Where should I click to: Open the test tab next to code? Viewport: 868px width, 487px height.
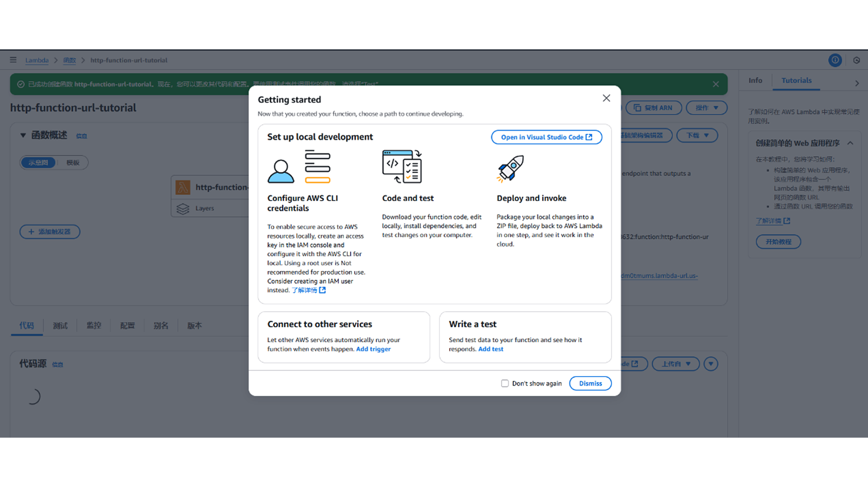click(60, 326)
